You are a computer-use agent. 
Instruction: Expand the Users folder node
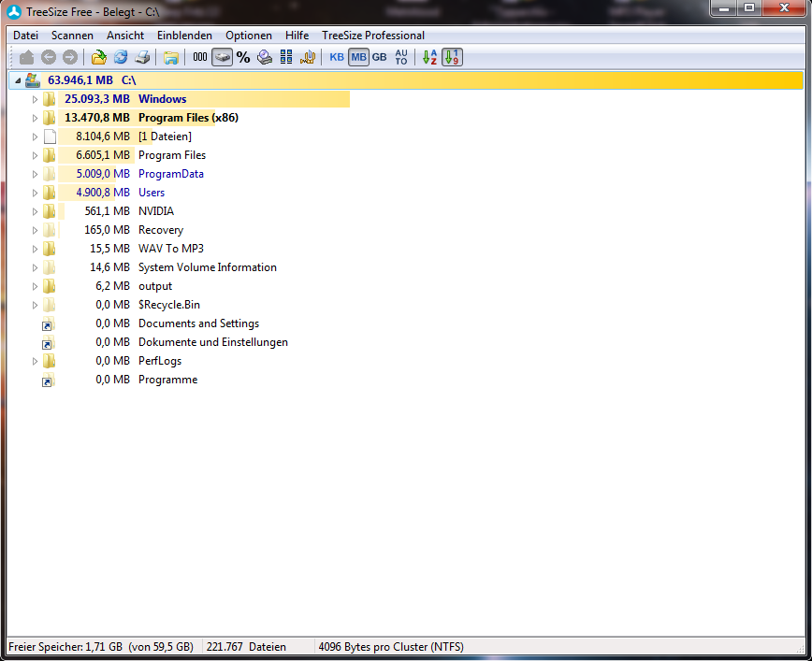coord(35,193)
